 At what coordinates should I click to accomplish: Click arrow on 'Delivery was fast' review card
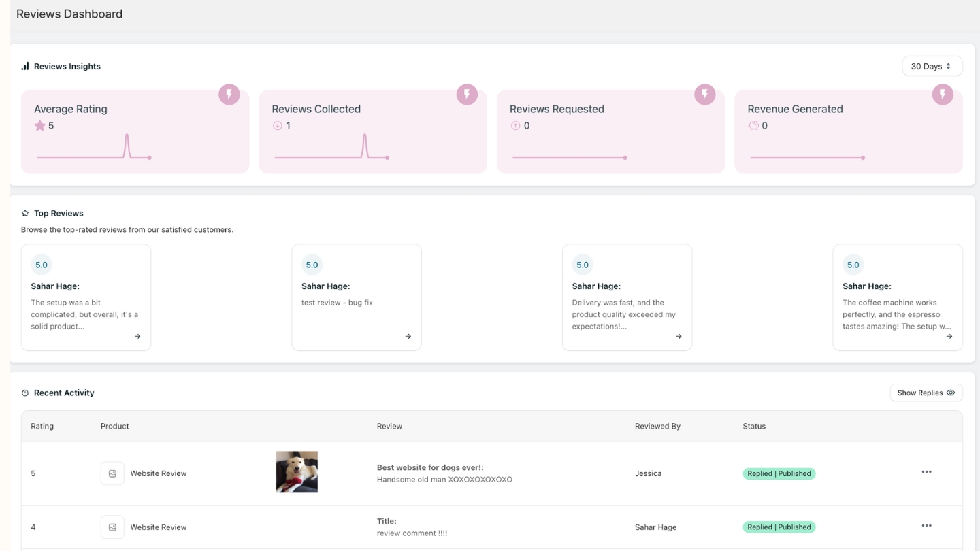[679, 336]
